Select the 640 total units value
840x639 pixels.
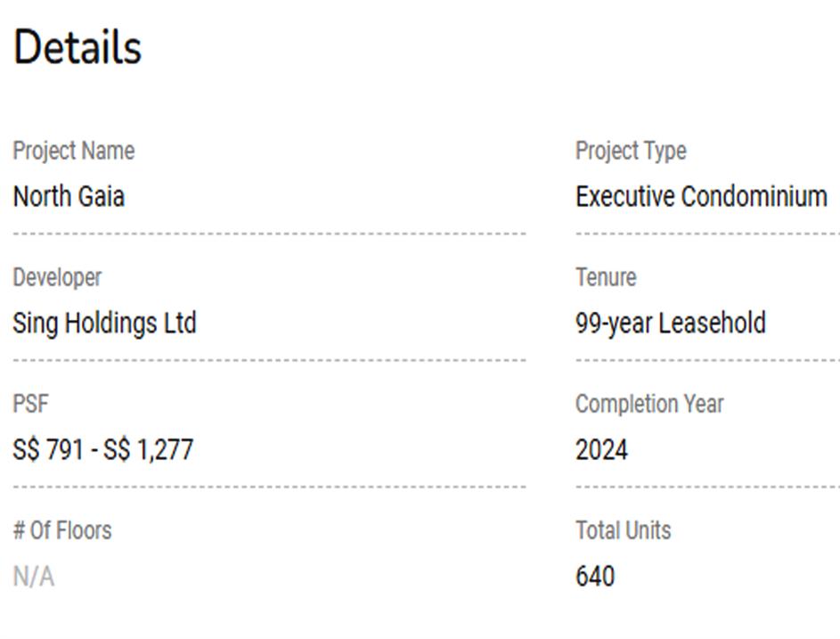pos(595,577)
